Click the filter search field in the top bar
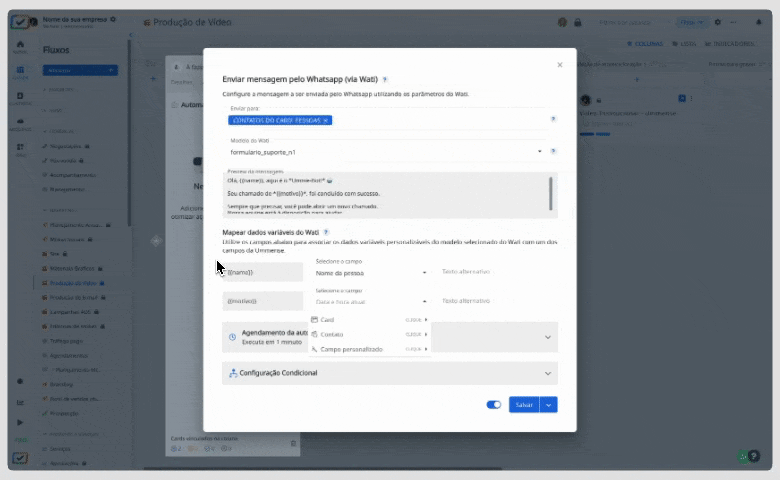The image size is (780, 480). (632, 22)
